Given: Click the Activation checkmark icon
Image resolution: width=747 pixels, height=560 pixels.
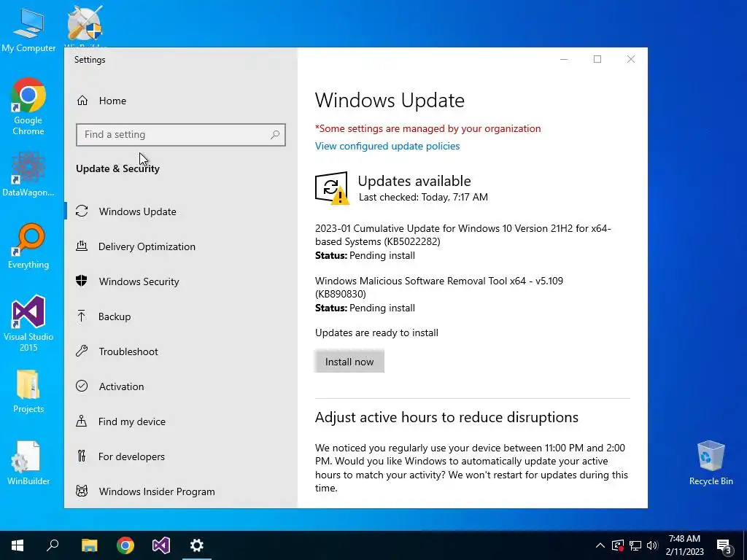Looking at the screenshot, I should click(x=82, y=386).
